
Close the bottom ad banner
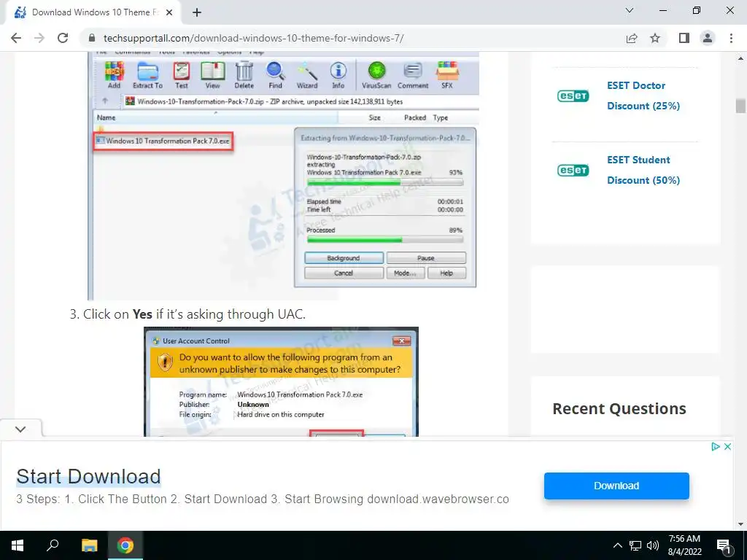[x=727, y=447]
